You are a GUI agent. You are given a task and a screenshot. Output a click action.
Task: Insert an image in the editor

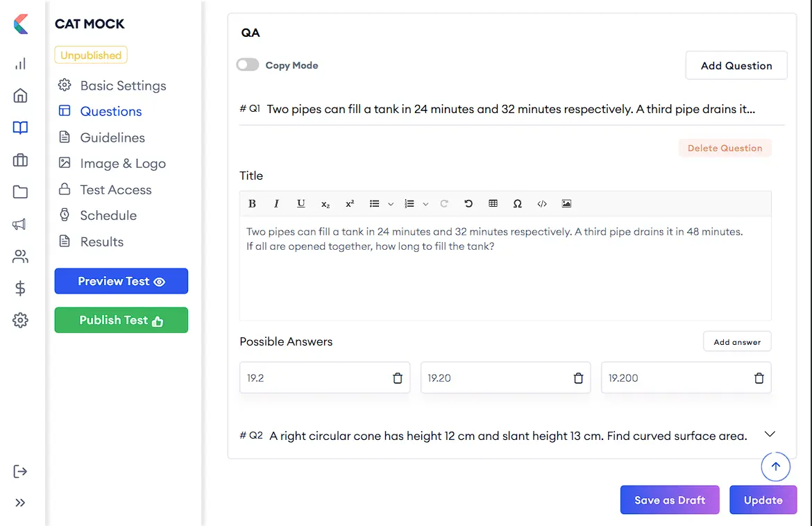[566, 204]
